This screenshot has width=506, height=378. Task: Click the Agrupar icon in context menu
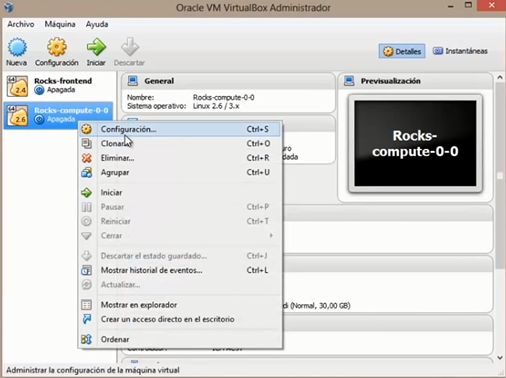click(87, 173)
